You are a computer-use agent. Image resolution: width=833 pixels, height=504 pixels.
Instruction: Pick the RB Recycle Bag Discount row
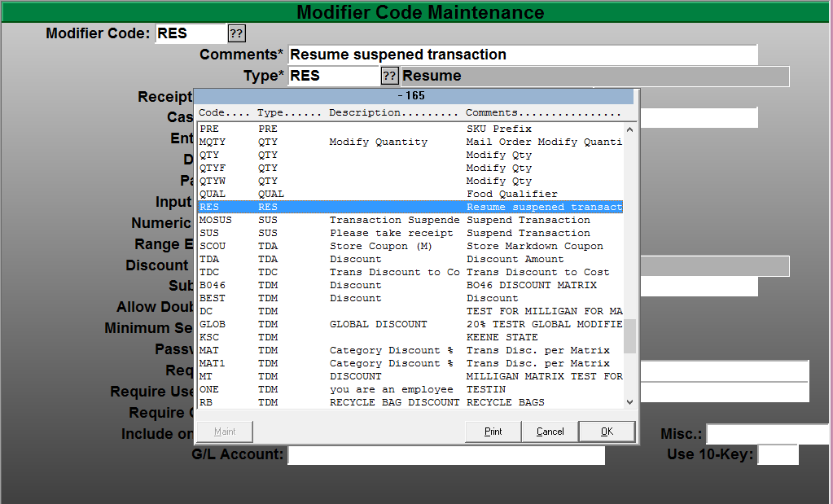(x=410, y=402)
